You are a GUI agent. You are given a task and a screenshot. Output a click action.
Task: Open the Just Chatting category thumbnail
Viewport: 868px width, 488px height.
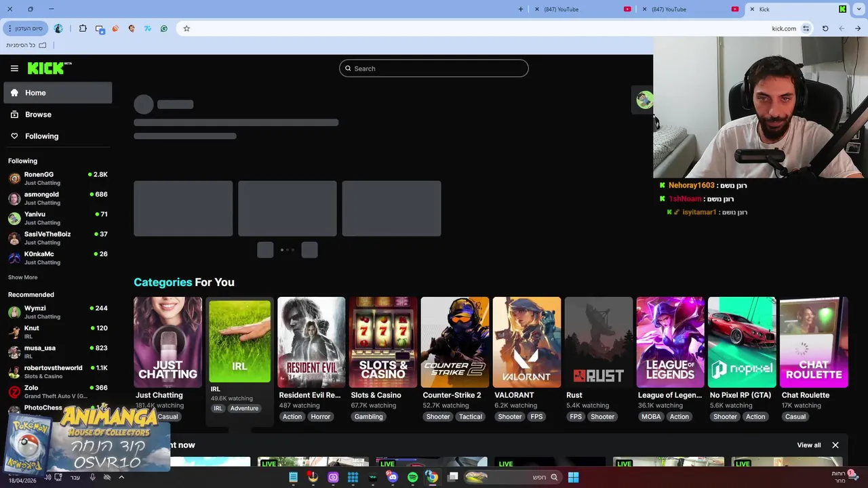pos(167,342)
